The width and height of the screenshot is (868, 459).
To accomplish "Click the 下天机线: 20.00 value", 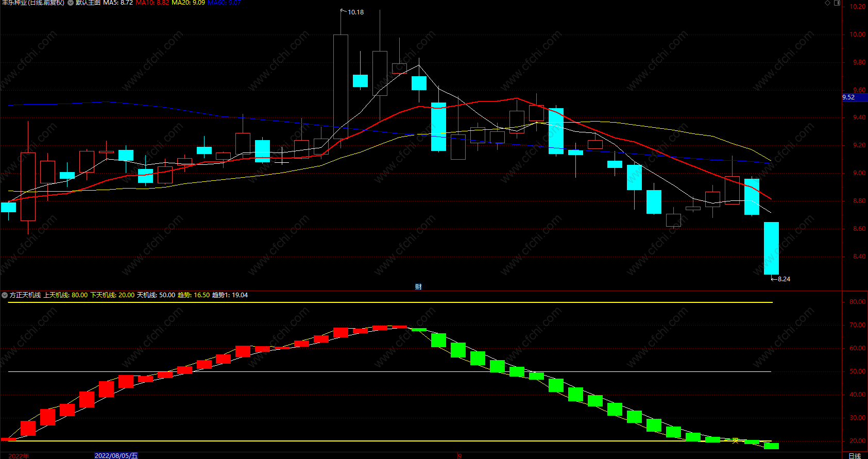I will coord(112,295).
